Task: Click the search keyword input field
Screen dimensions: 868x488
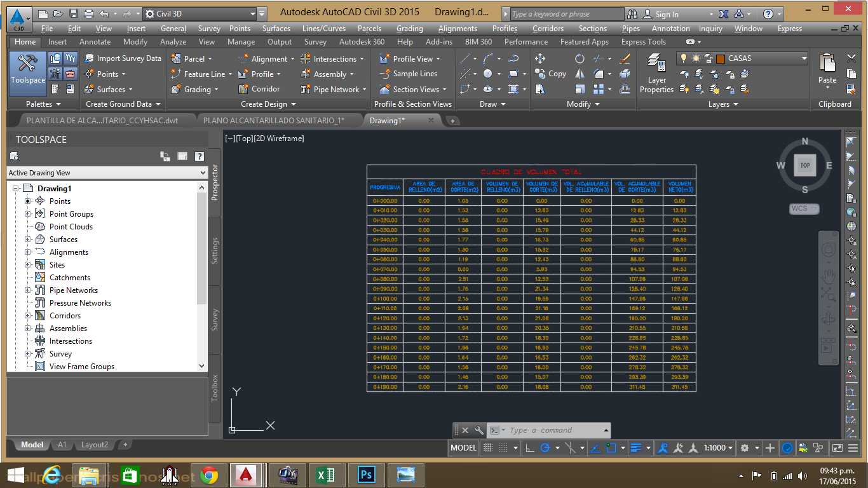Action: (x=566, y=14)
